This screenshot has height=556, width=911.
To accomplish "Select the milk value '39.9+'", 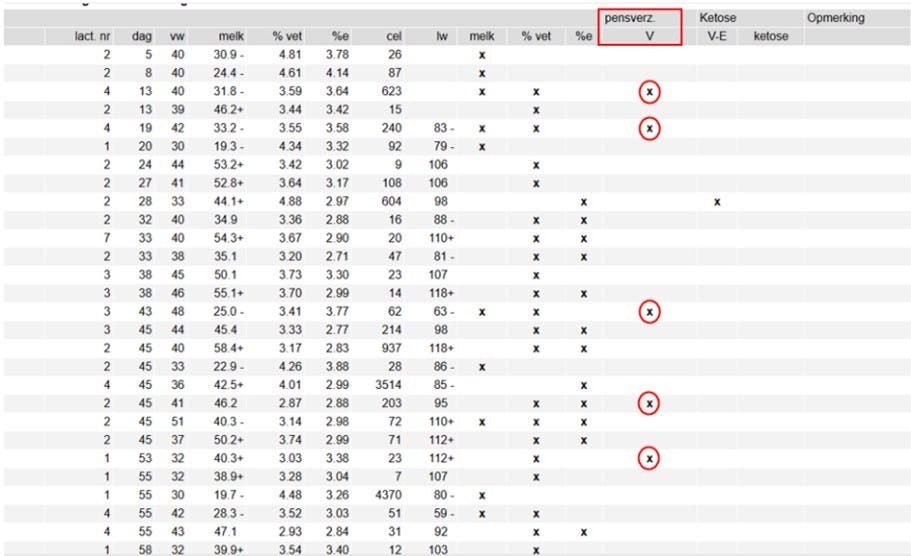I will (x=228, y=550).
